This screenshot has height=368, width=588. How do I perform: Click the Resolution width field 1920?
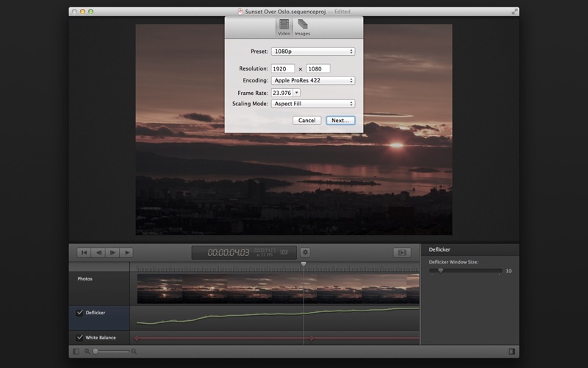click(x=283, y=68)
